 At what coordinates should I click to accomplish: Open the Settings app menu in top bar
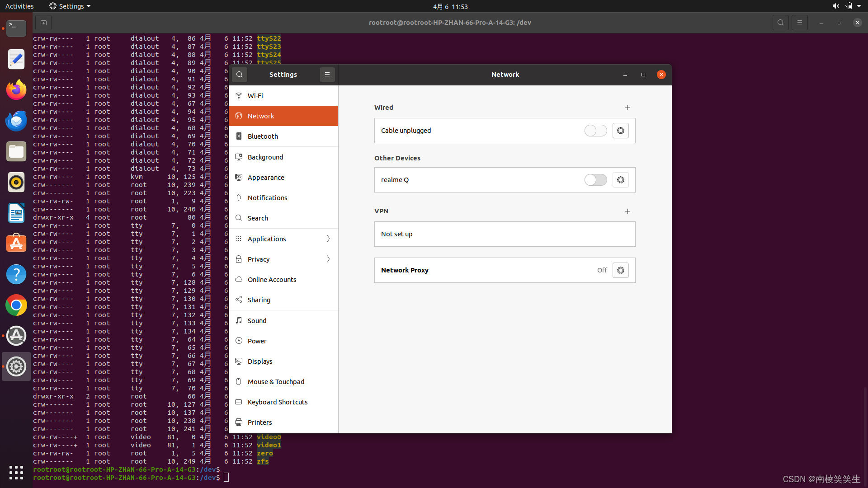pos(70,6)
